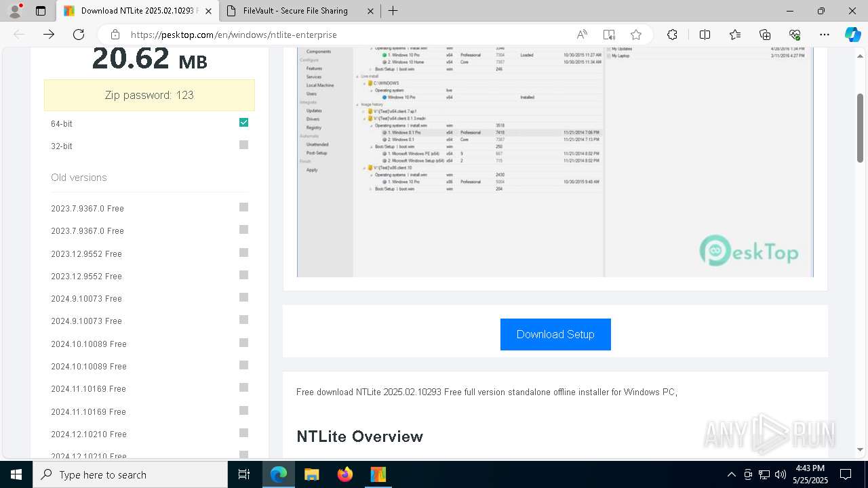
Task: Open Collections icon
Action: 765,35
